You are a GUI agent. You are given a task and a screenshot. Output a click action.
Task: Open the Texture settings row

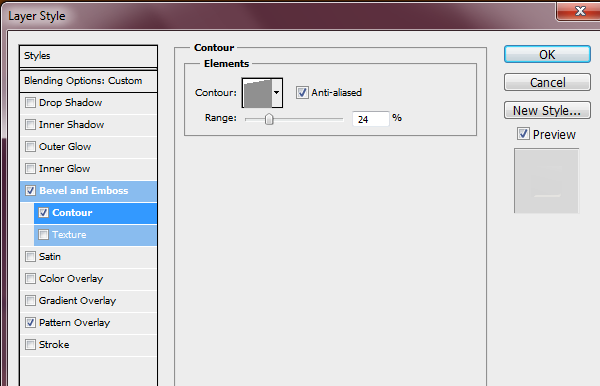(x=95, y=235)
